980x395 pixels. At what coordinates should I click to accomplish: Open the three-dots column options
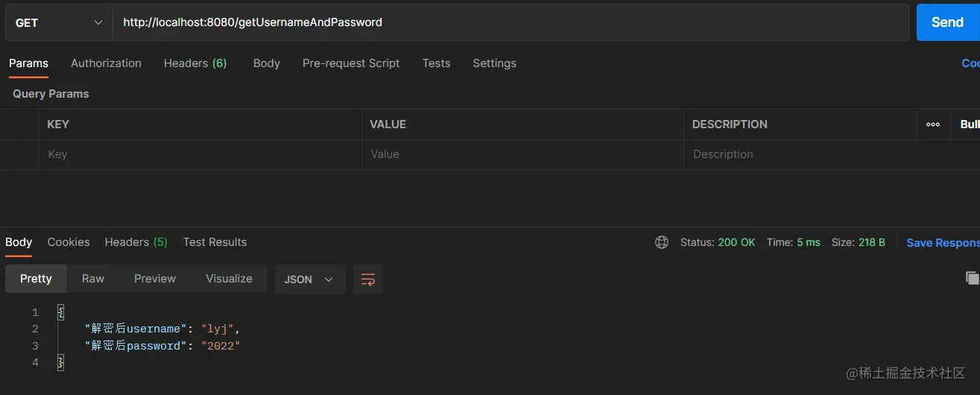tap(933, 124)
